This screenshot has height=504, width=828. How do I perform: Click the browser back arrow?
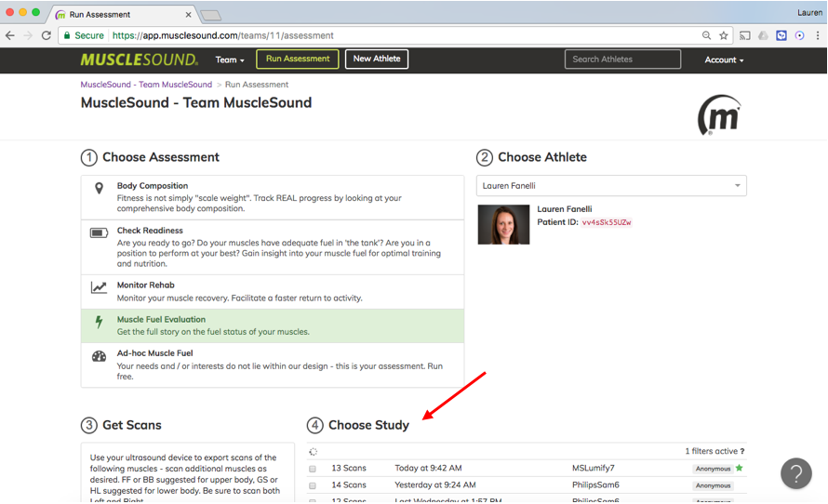[x=10, y=35]
